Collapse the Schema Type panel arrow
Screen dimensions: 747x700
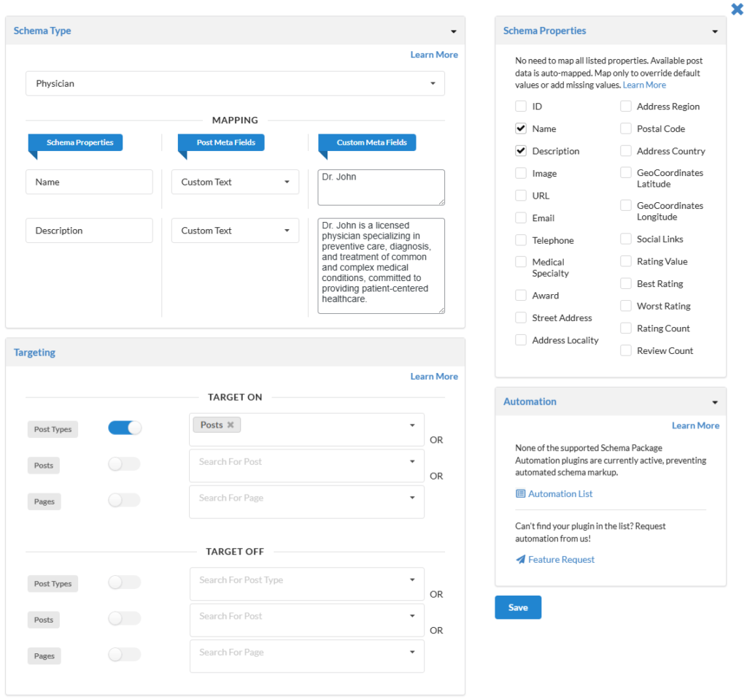click(x=453, y=31)
